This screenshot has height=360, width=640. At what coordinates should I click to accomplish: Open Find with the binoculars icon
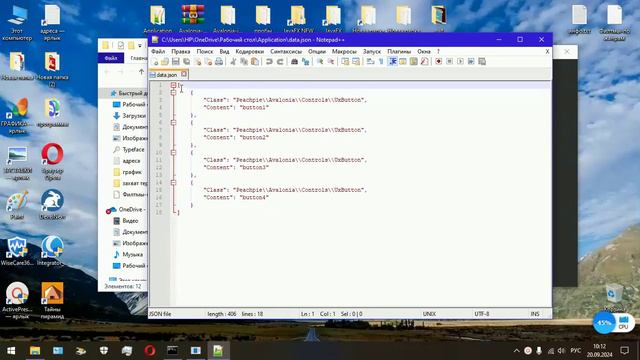(294, 62)
